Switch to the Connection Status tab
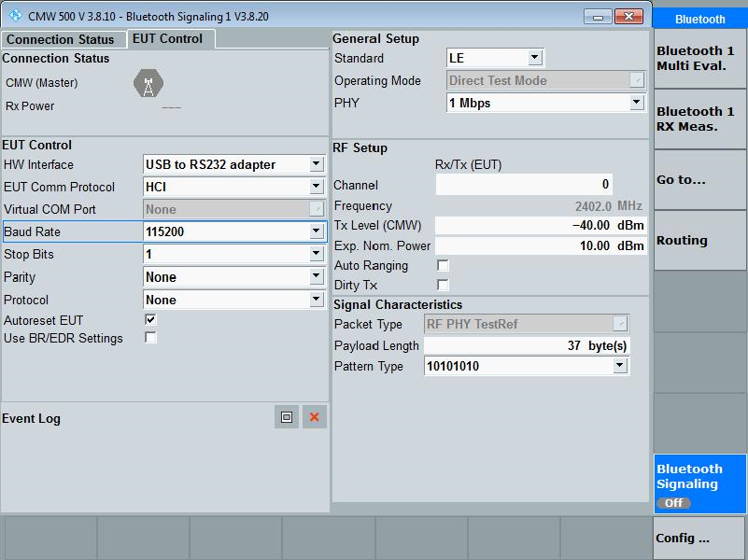 click(61, 39)
